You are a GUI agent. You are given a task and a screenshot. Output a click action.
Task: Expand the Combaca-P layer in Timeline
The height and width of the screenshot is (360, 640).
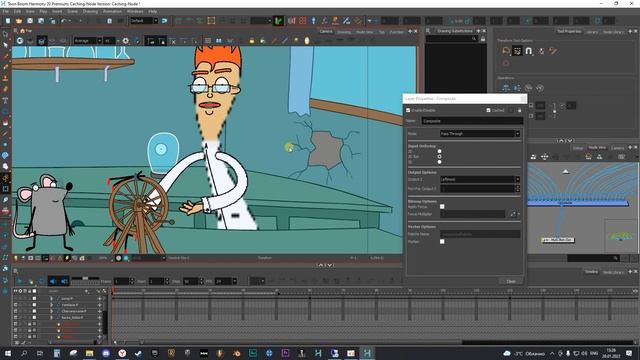[x=51, y=305]
